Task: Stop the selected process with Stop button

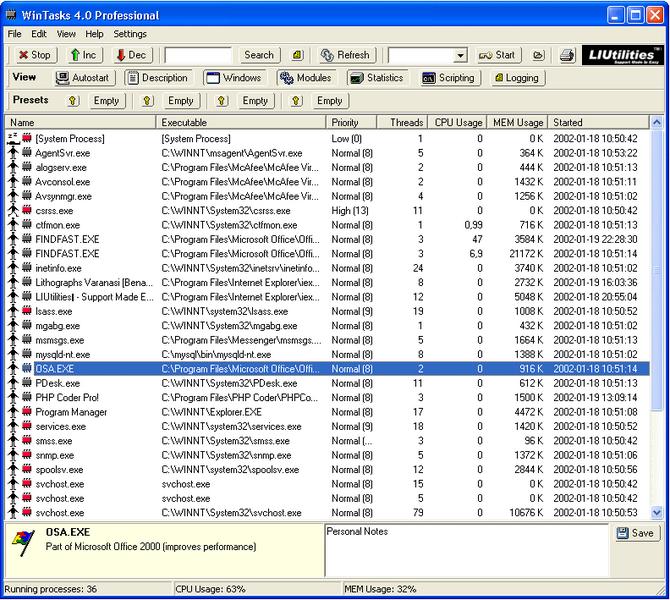Action: click(x=34, y=55)
